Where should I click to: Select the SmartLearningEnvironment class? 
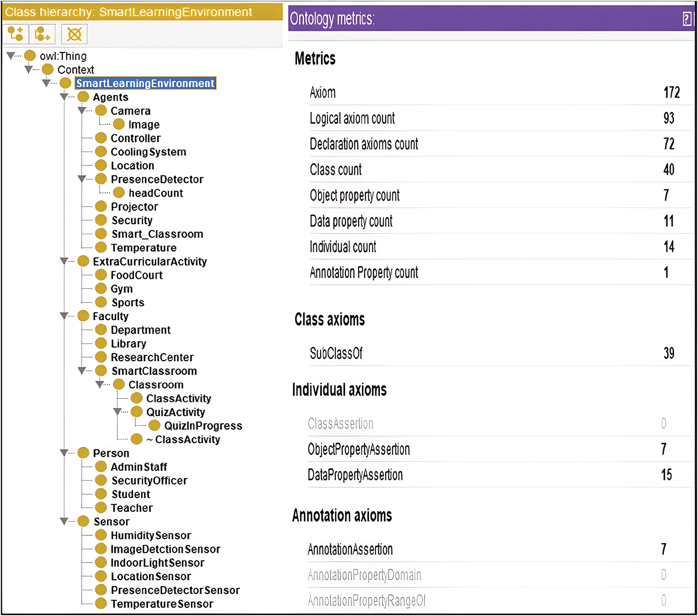point(145,83)
